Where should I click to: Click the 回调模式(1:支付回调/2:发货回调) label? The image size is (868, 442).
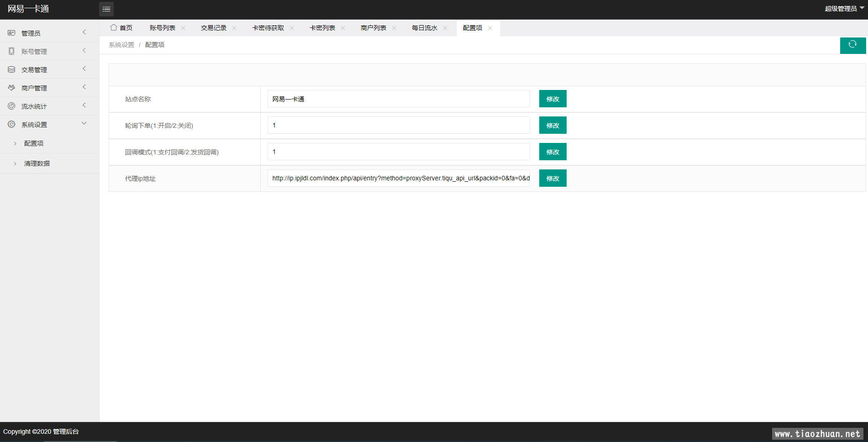172,152
